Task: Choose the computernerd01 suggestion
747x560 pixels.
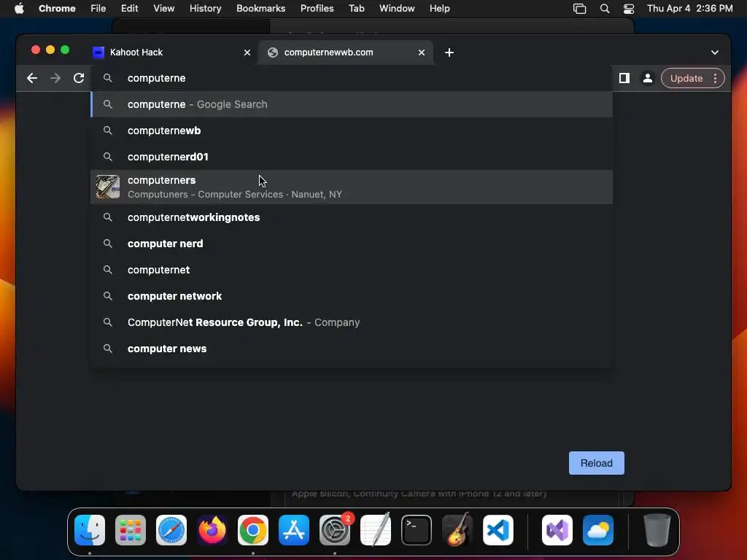Action: [352, 157]
